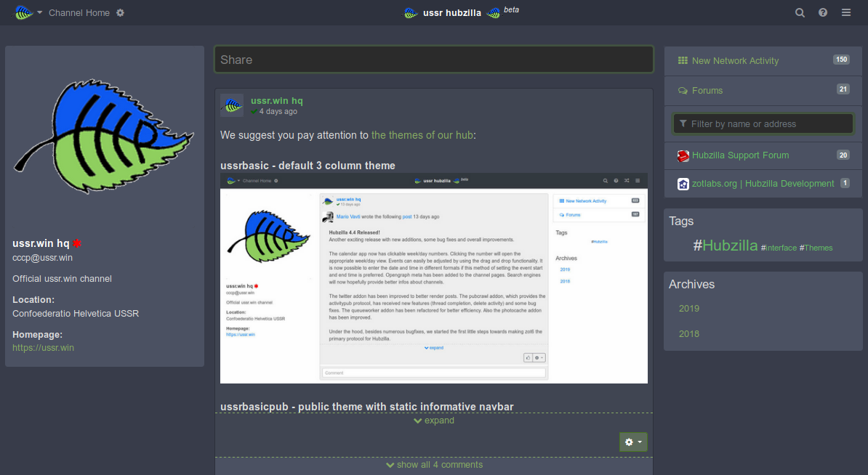Viewport: 868px width, 475px height.
Task: Click the ussr.win hq post author avatar
Action: 232,105
